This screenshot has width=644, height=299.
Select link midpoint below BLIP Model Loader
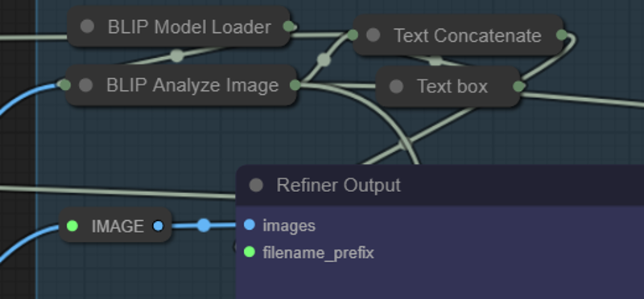pyautogui.click(x=177, y=55)
